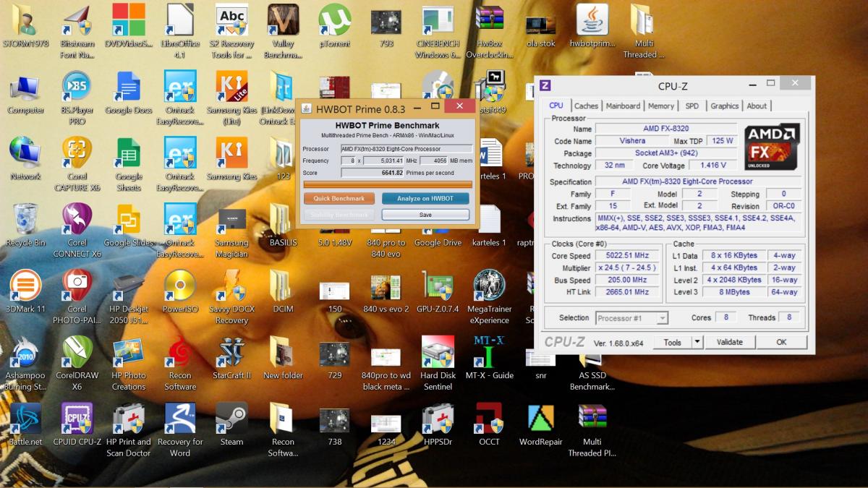Open the Corel CAPTURE X6 shortcut
This screenshot has width=868, height=488.
click(77, 164)
